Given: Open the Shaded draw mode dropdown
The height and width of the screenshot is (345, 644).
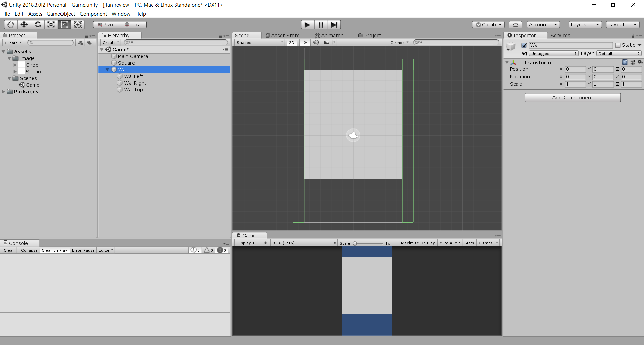Looking at the screenshot, I should click(x=260, y=42).
